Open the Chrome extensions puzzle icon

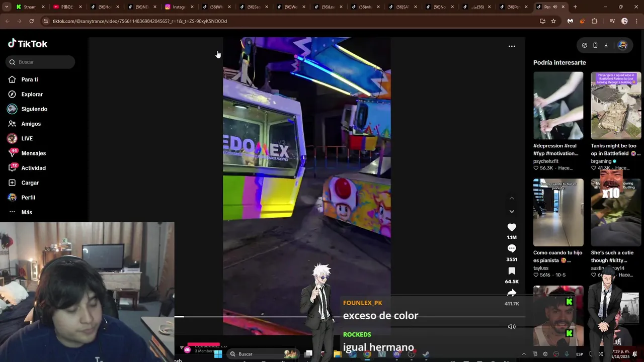click(x=595, y=21)
